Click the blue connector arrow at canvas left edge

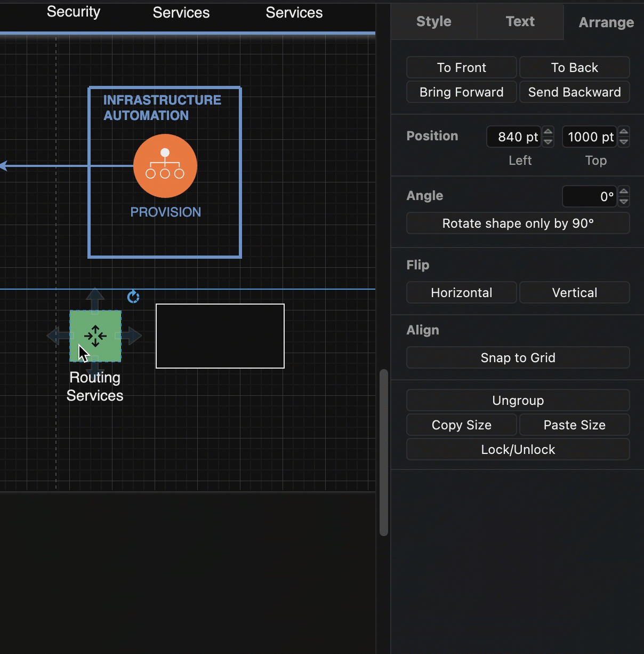pyautogui.click(x=5, y=165)
